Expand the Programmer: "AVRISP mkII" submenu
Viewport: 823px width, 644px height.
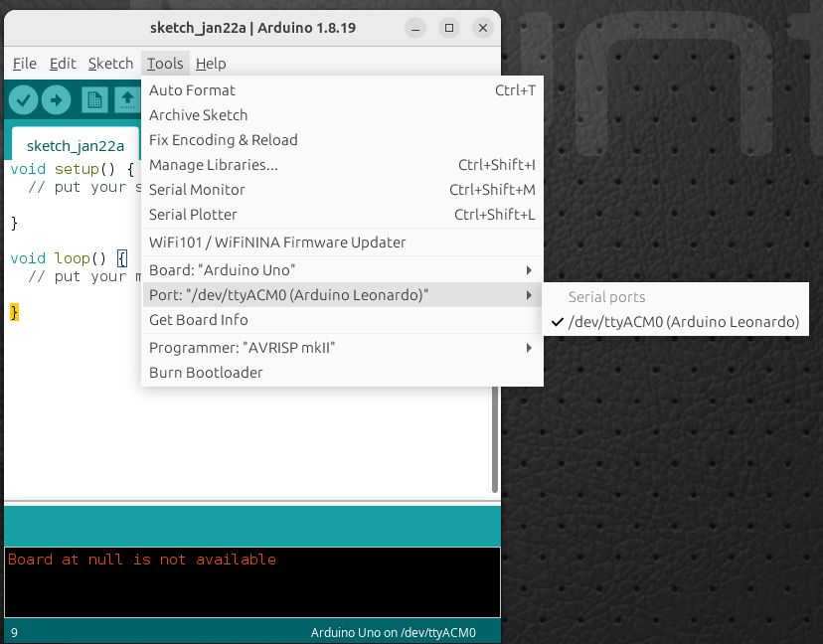point(342,348)
